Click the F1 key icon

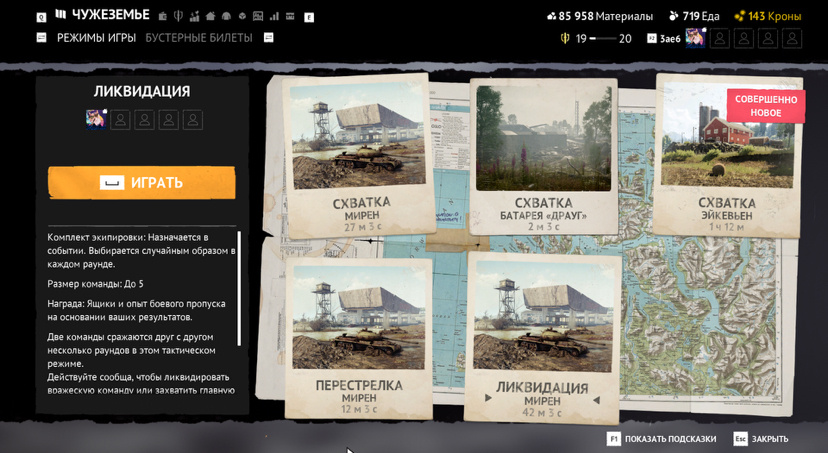pos(614,439)
